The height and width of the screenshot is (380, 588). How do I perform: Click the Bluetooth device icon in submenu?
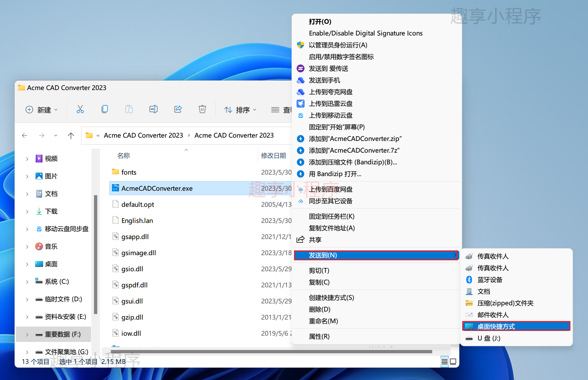pyautogui.click(x=469, y=280)
